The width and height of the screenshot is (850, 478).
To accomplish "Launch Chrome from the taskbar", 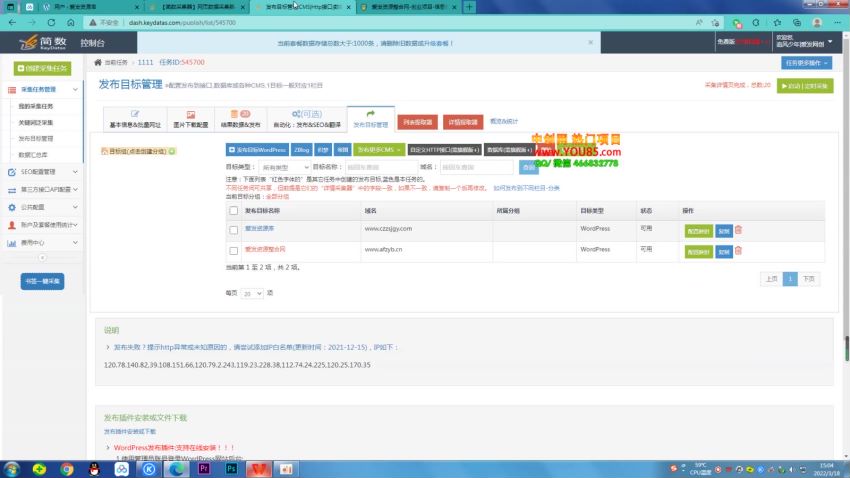I will pos(67,469).
